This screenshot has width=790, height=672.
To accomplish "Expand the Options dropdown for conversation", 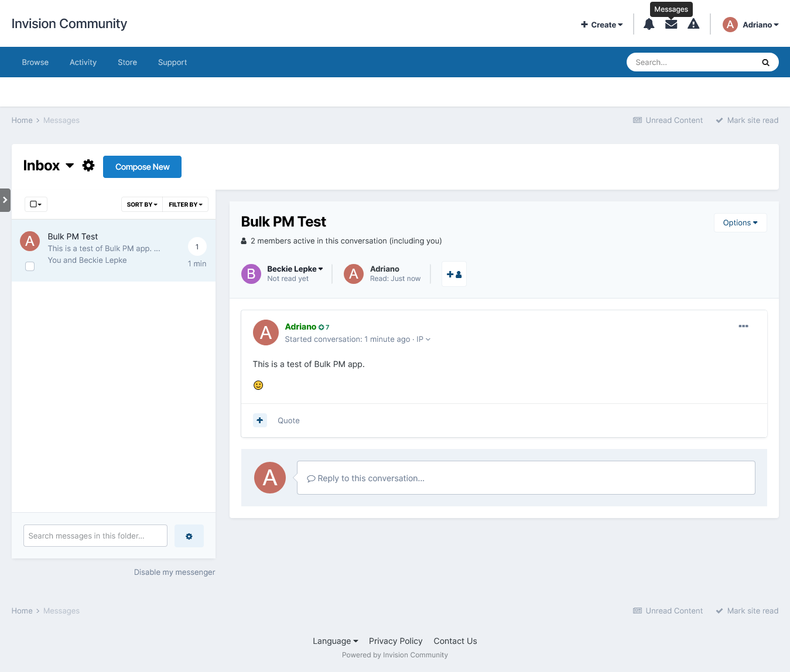I will (740, 222).
